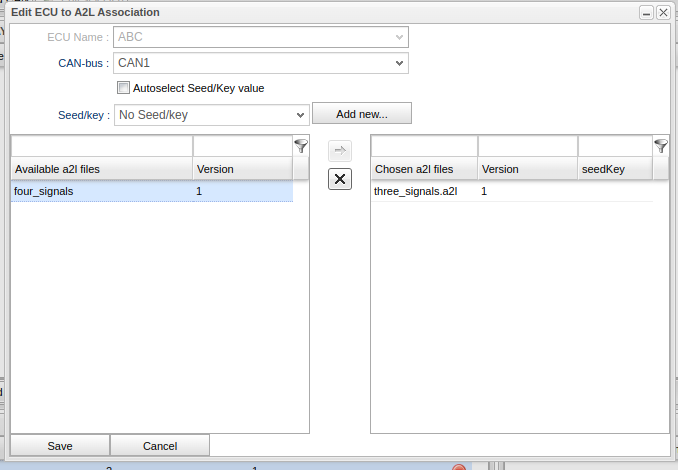
Task: Close the Edit ECU to A2L Association dialog
Action: point(663,13)
